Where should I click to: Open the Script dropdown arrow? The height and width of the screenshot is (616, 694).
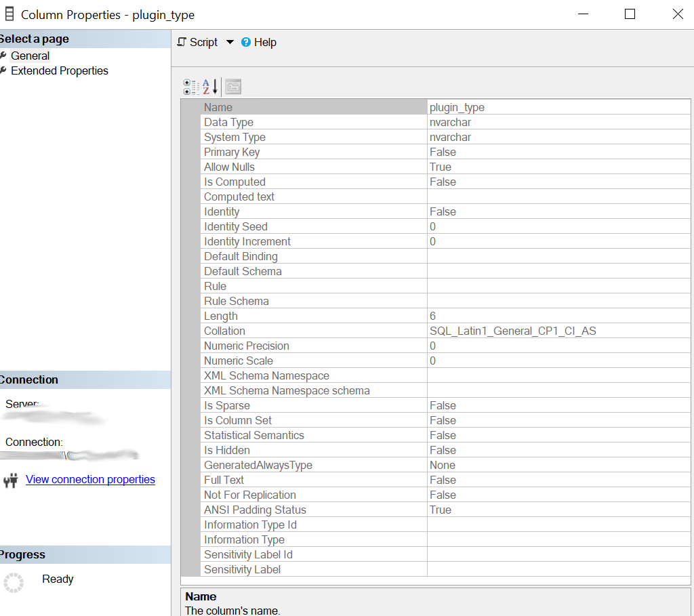(230, 42)
